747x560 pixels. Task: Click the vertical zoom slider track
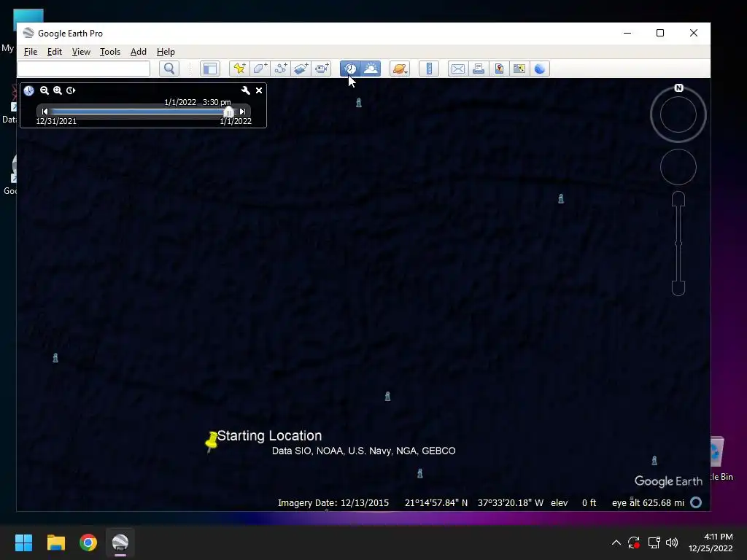click(678, 244)
